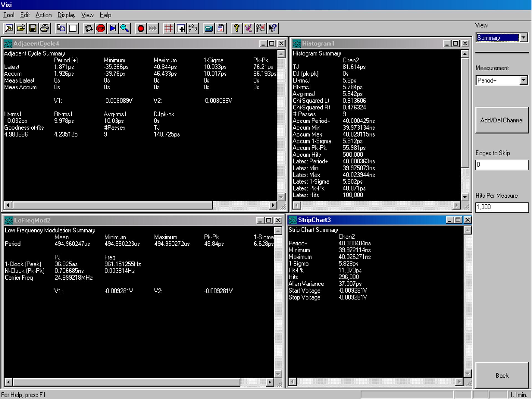Open the Action menu

pyautogui.click(x=44, y=15)
